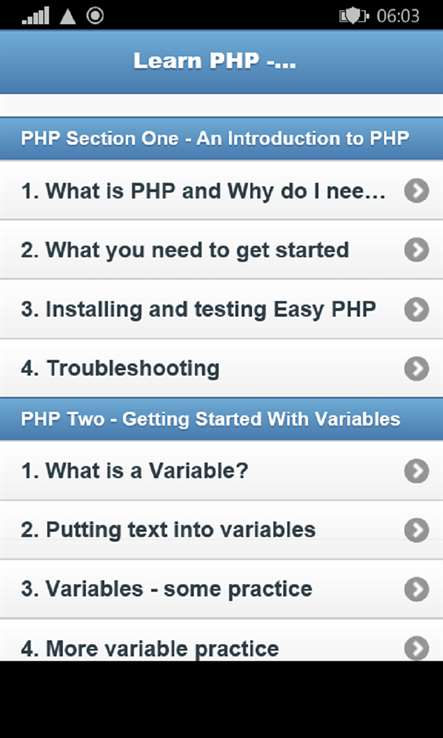This screenshot has height=738, width=443.
Task: Tap the Learn PHP title bar
Action: (x=221, y=62)
